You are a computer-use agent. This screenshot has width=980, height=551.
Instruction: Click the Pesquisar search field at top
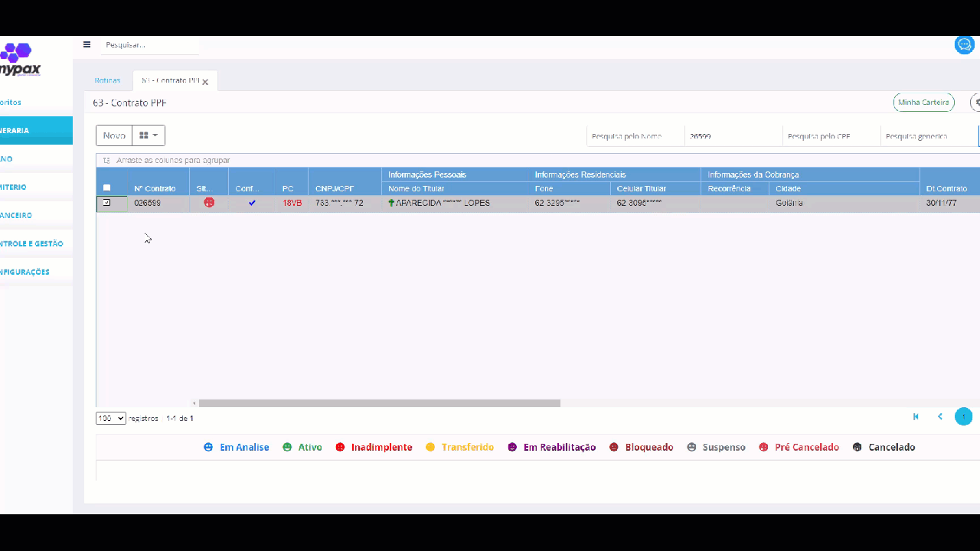point(150,45)
